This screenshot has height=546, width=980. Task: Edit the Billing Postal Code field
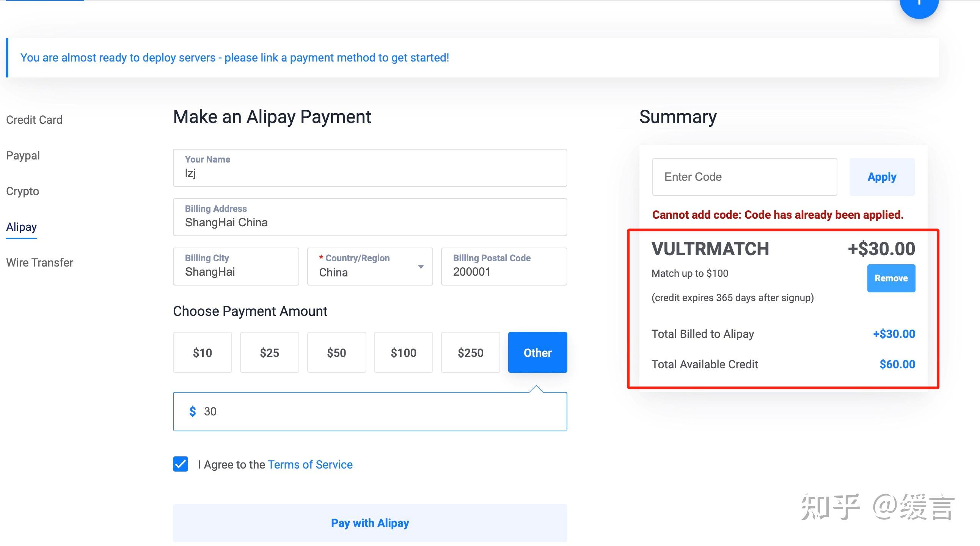tap(504, 267)
